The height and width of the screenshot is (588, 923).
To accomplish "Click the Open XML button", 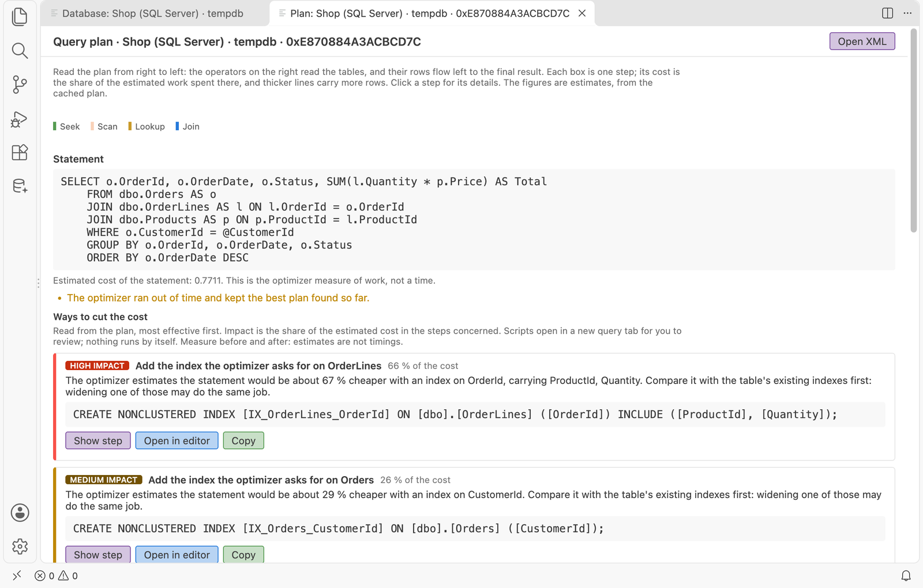I will point(862,42).
